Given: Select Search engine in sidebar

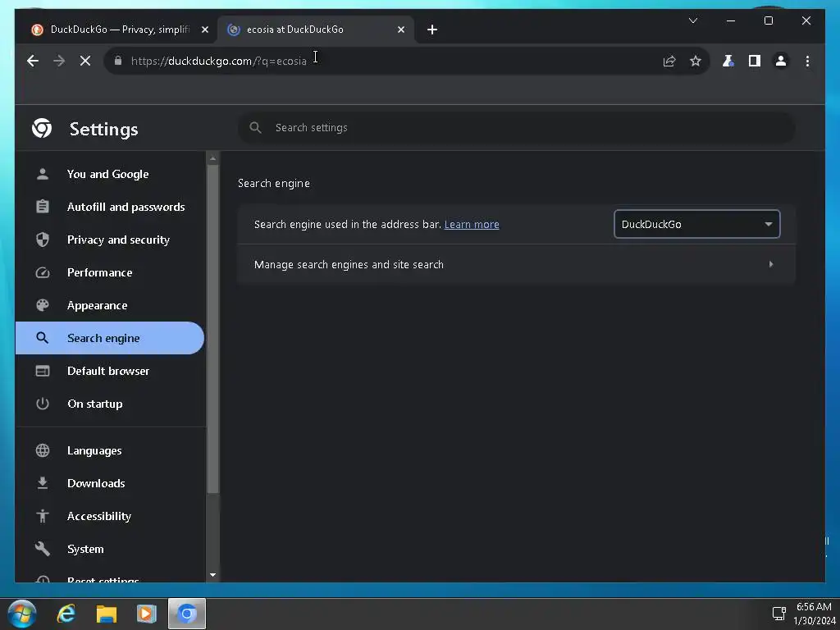Looking at the screenshot, I should pyautogui.click(x=110, y=338).
